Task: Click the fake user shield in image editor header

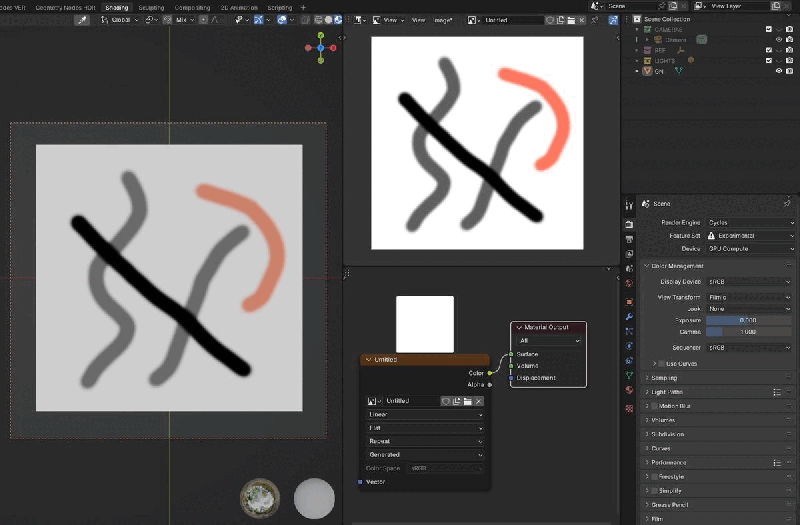Action: point(549,20)
